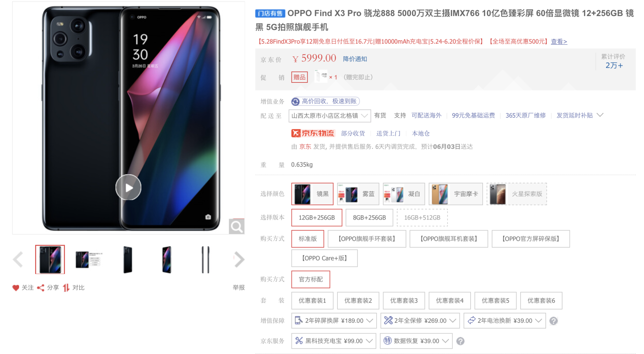Select the 雾蓝 color option
644x354 pixels.
click(358, 194)
